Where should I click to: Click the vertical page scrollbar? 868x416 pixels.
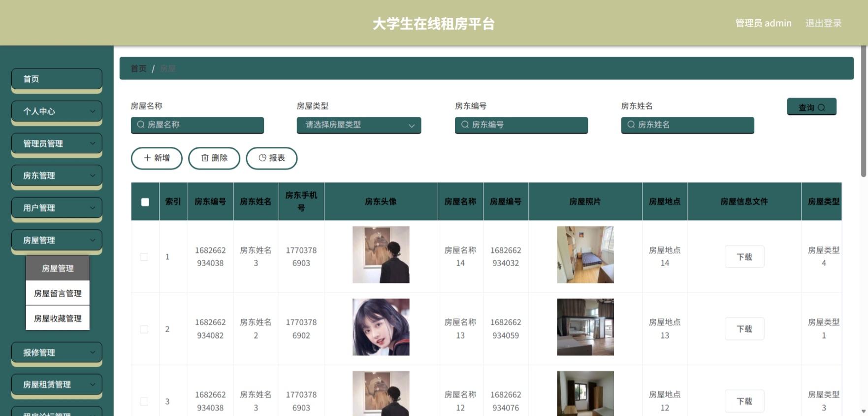pos(864,111)
